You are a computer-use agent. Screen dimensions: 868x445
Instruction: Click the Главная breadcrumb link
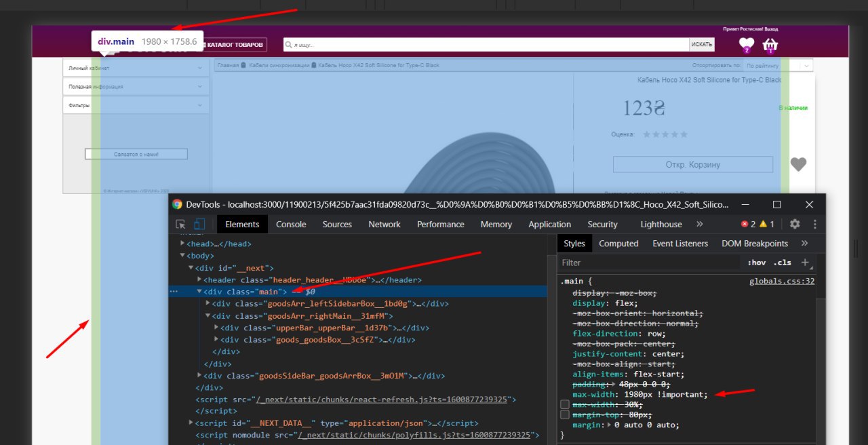(228, 66)
